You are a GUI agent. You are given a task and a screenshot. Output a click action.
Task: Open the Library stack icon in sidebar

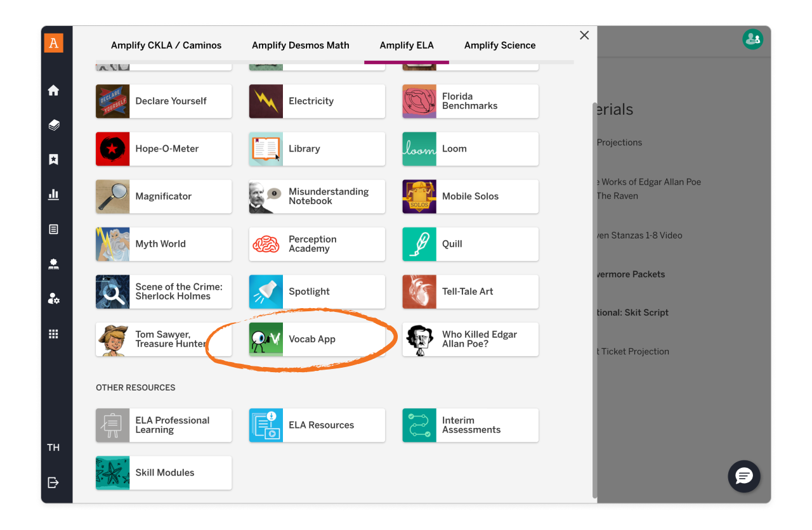(x=55, y=125)
